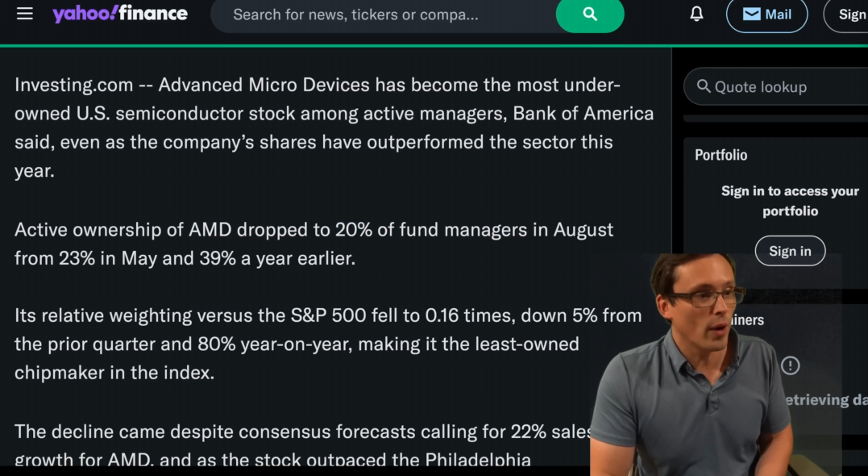
Task: Click the 'Sign in to access your portfolio' text
Action: [x=790, y=201]
